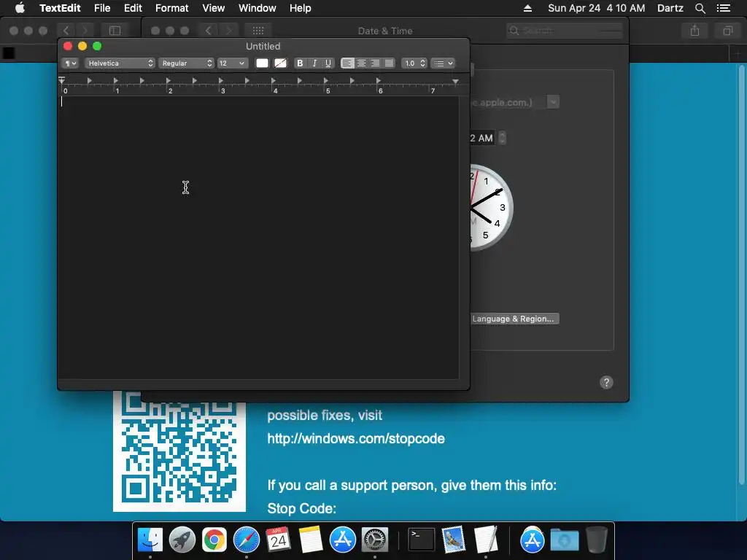Justify the text alignment
This screenshot has width=747, height=560.
click(x=390, y=63)
